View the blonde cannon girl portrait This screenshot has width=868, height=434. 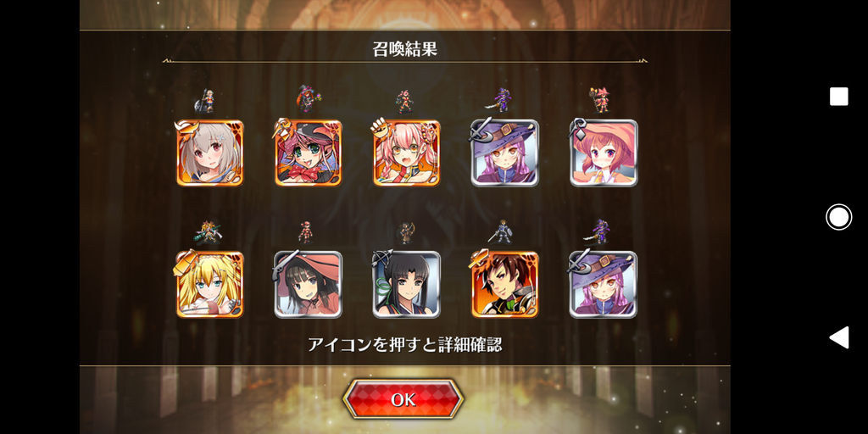click(x=210, y=285)
